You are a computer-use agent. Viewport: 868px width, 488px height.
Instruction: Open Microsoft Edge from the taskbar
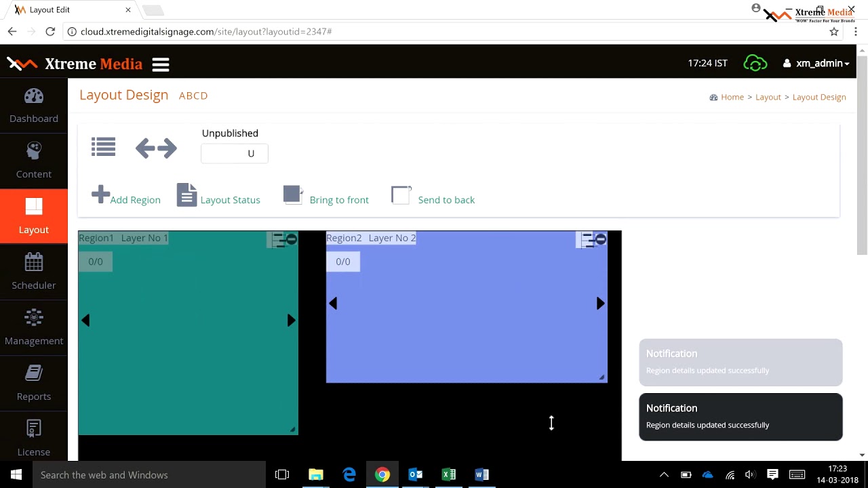(349, 474)
